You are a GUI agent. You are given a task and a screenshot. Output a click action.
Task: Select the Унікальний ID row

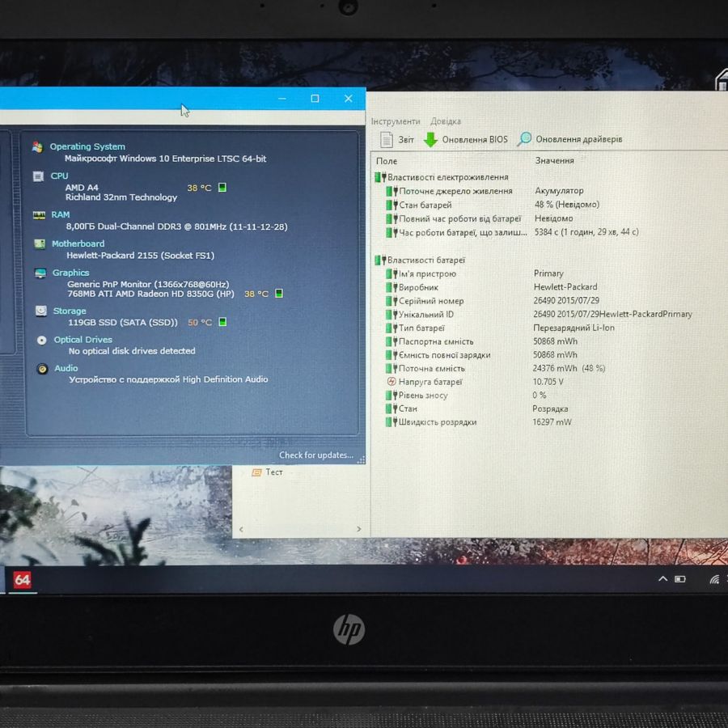[539, 315]
